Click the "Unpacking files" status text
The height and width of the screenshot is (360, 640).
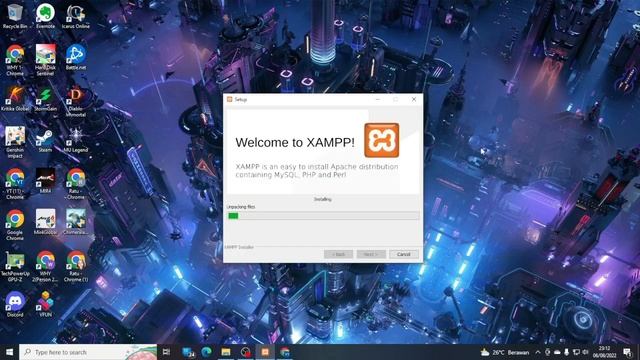[x=241, y=207]
